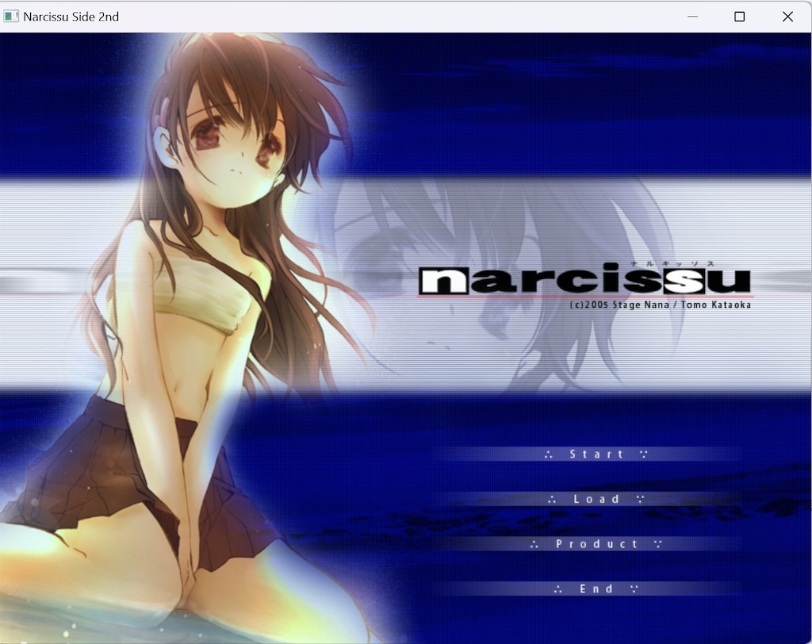Screen dimensions: 812x644
Task: Click the Narcissu Side 2nd title bar text
Action: tap(71, 16)
